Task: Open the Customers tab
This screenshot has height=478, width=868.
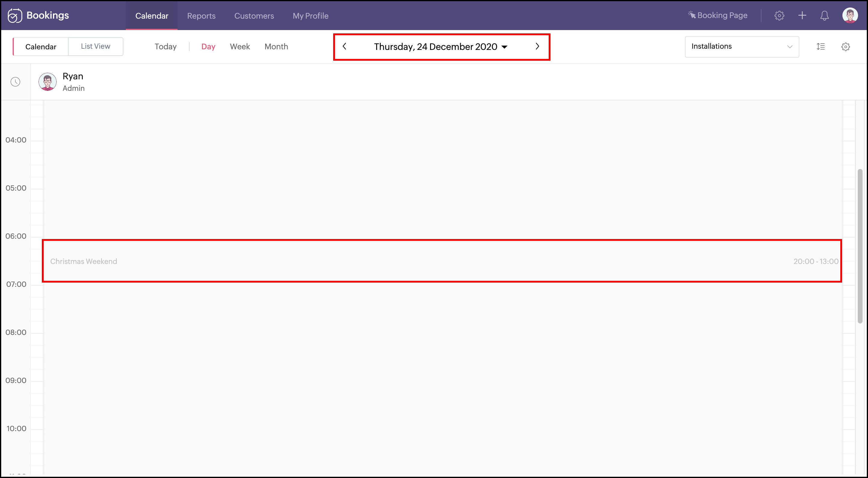Action: click(x=254, y=16)
